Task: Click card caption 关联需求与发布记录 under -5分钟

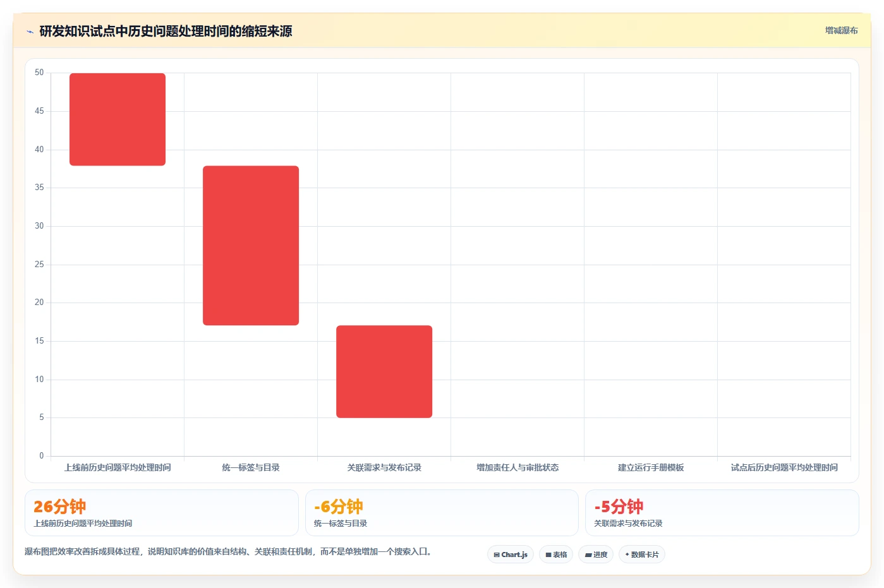Action: [628, 524]
